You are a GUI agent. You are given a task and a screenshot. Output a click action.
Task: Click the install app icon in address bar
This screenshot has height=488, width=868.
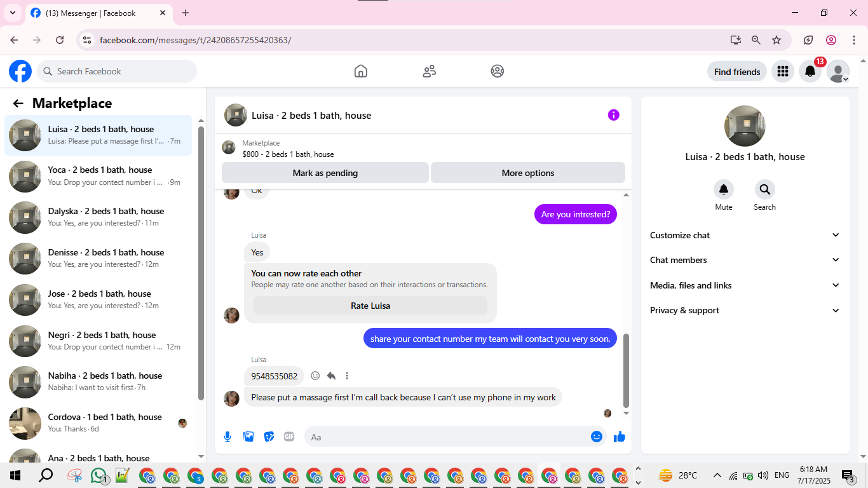[736, 40]
